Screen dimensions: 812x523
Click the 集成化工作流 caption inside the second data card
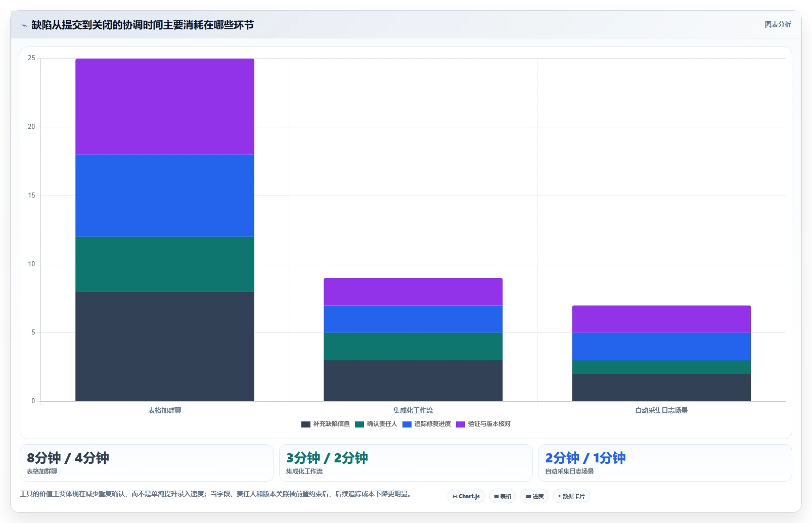click(x=304, y=471)
